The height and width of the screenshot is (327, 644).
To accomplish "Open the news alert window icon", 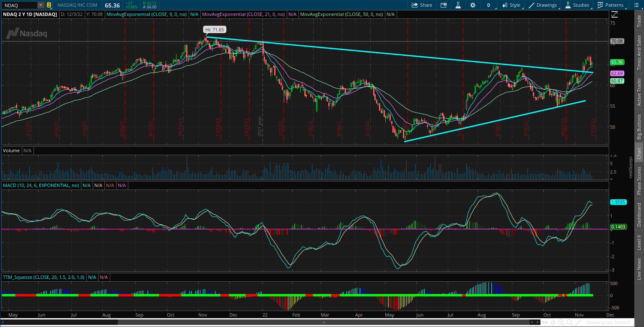I will pos(444,5).
